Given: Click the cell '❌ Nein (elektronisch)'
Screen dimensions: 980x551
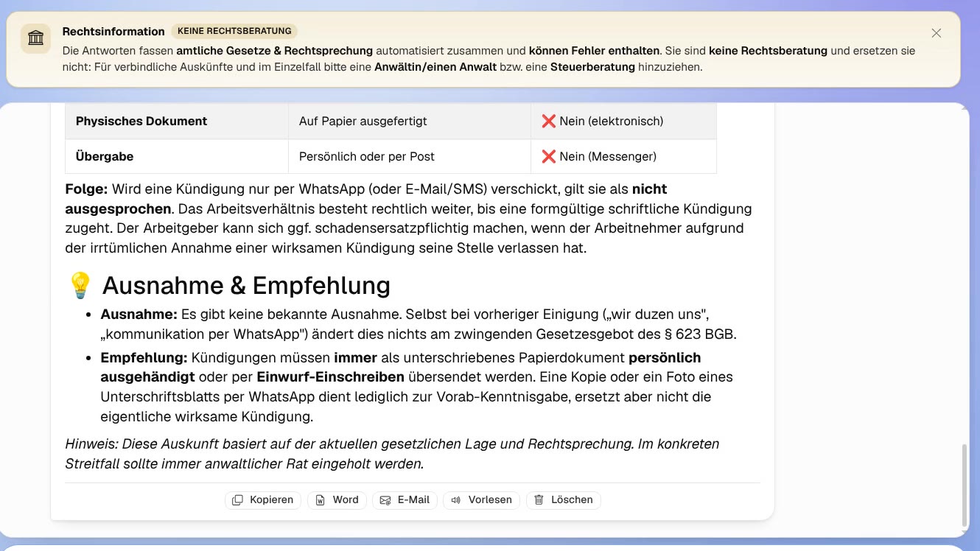Looking at the screenshot, I should [x=623, y=122].
